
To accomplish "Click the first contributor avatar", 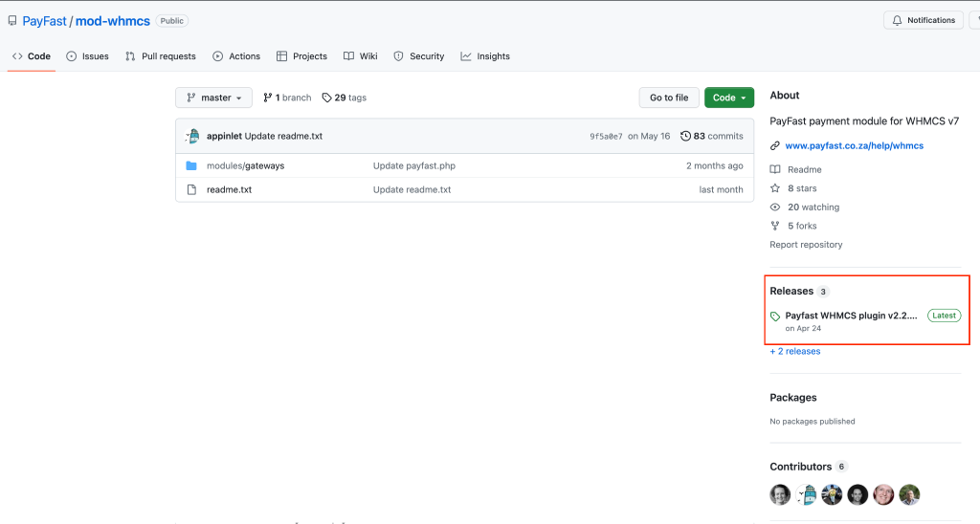I will (780, 494).
